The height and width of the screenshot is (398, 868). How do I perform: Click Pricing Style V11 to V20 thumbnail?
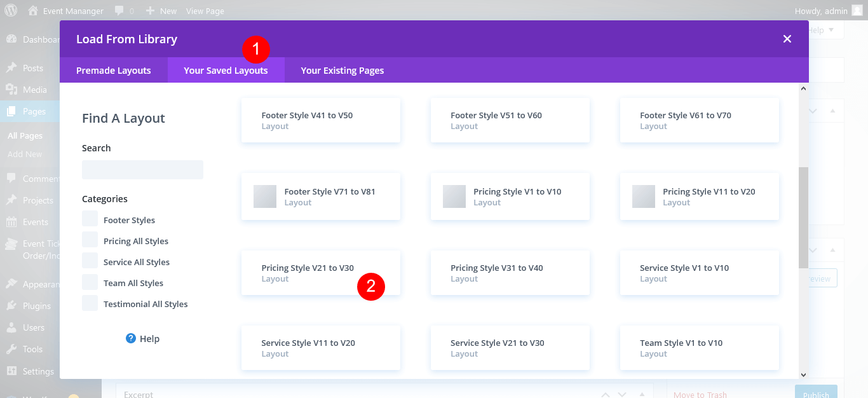[x=644, y=196]
